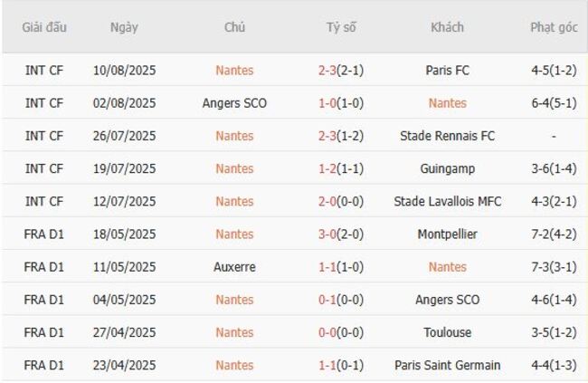Click the Giải đấu column header
Viewport: 588px width, 383px height.
pyautogui.click(x=44, y=27)
